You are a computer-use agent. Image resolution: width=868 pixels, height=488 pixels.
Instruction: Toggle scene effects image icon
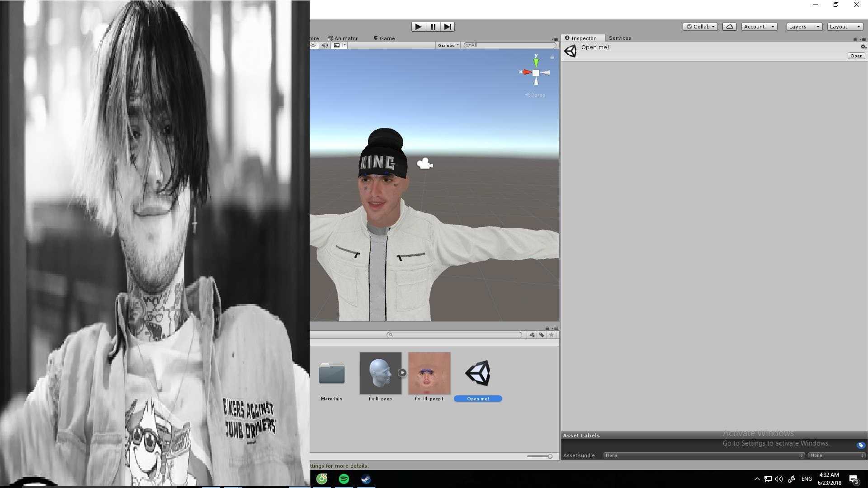pos(336,45)
